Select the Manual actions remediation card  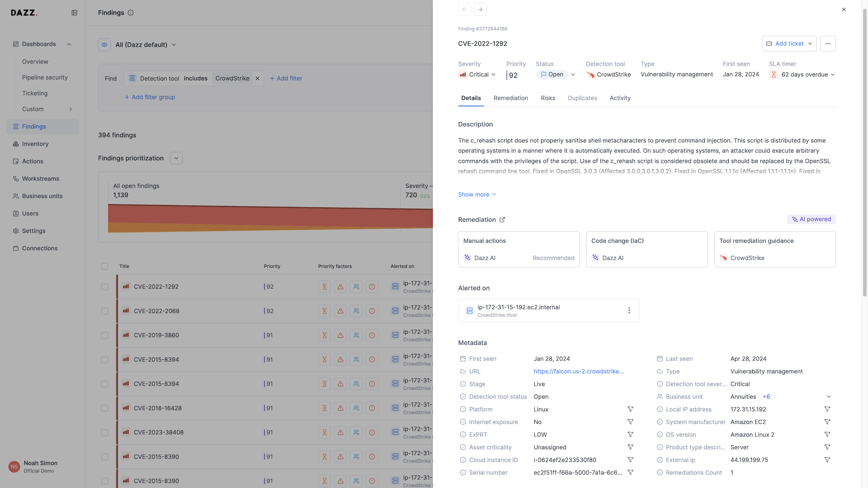point(519,249)
